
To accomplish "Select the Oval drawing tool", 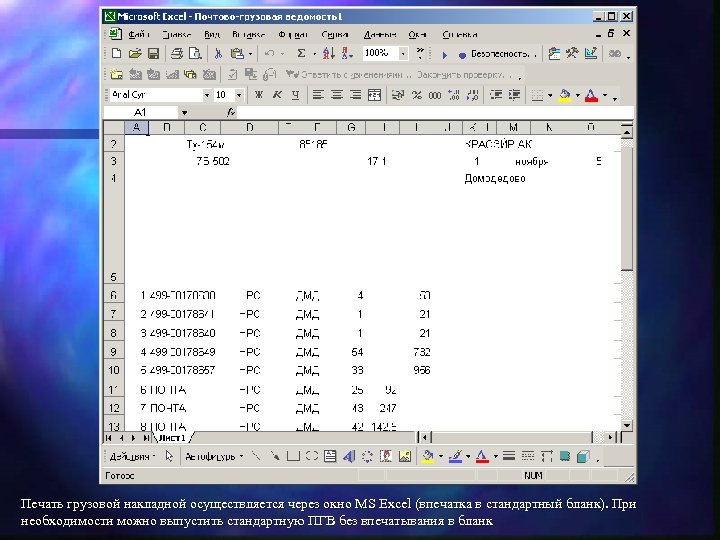I will (312, 456).
